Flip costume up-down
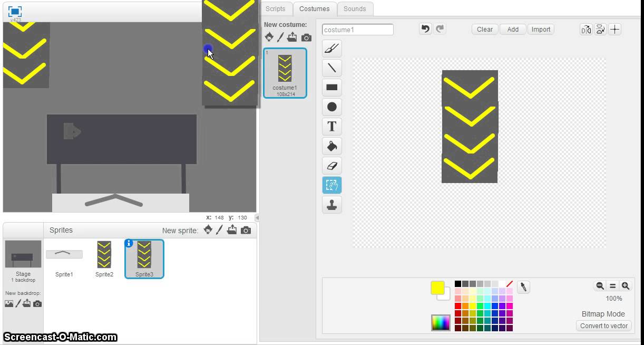Viewport: 644px width, 345px height. tap(600, 30)
